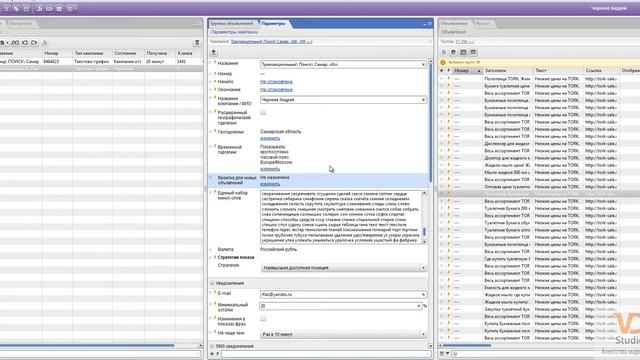Click the middle panel vertical scrollbar
Viewport: 640px width, 360px height.
pyautogui.click(x=430, y=122)
